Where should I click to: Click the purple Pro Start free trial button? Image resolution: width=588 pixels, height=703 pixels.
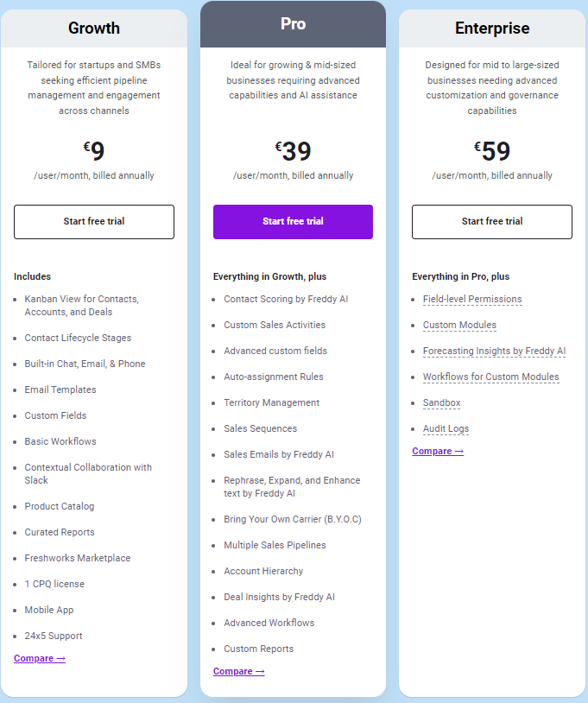pyautogui.click(x=293, y=221)
